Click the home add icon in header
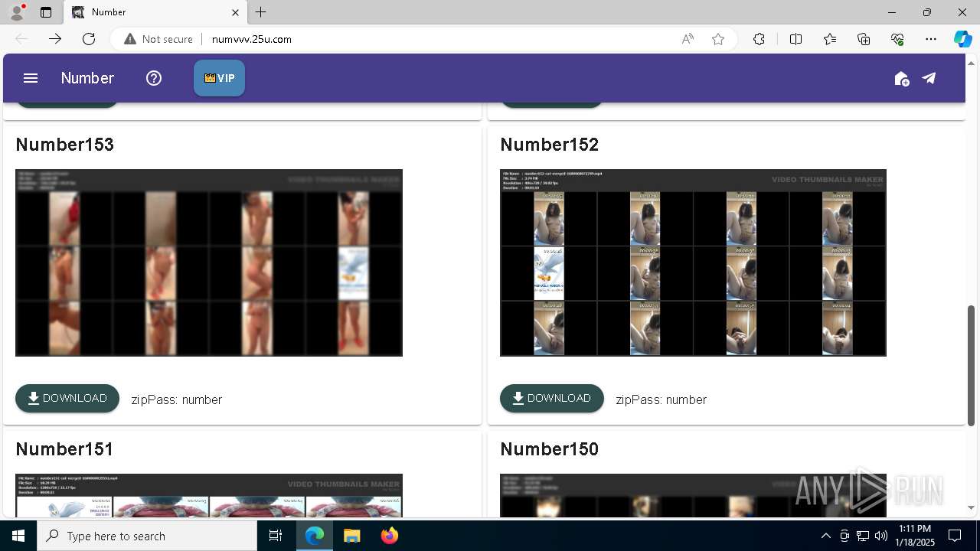The image size is (980, 551). tap(901, 78)
